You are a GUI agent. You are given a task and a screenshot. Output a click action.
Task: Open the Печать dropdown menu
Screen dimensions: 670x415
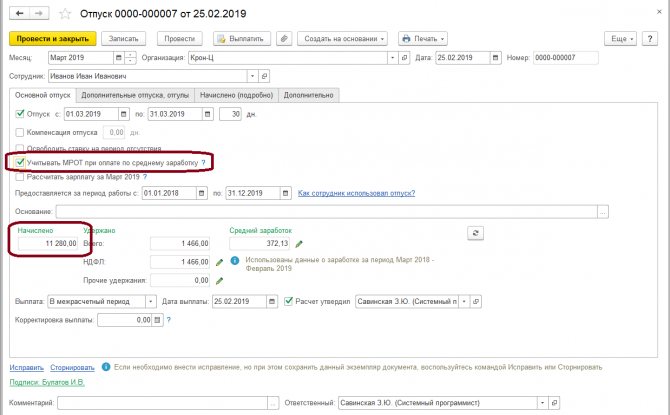[x=423, y=38]
